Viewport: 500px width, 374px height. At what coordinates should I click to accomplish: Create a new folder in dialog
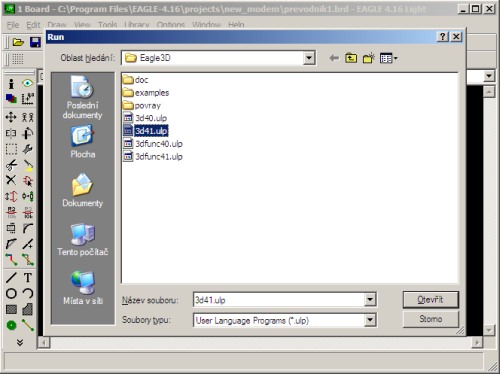(369, 58)
